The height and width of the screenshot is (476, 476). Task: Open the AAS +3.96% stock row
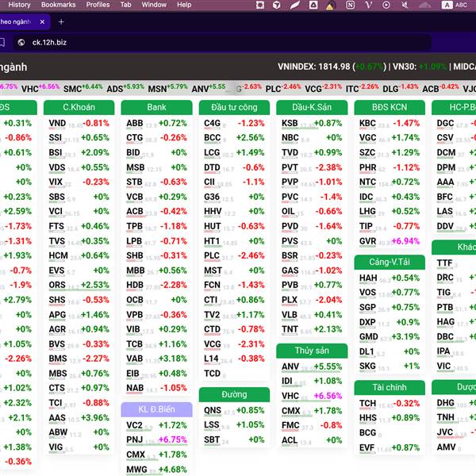point(79,418)
